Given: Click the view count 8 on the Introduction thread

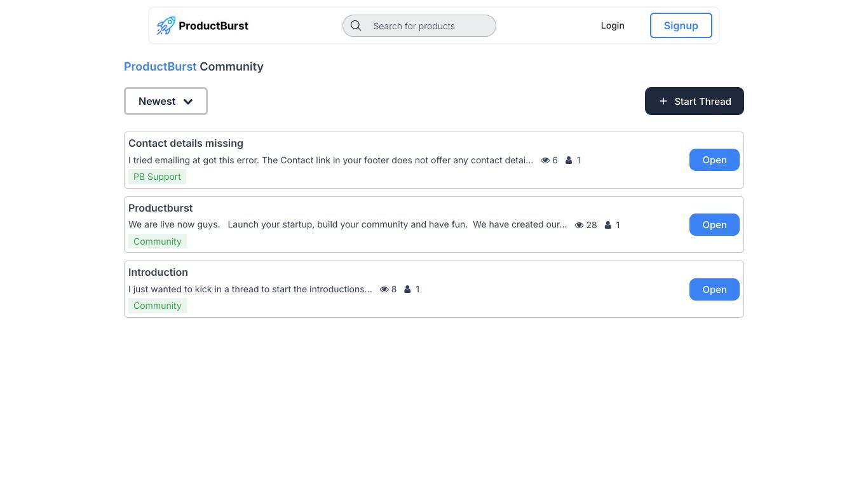Looking at the screenshot, I should coord(394,289).
